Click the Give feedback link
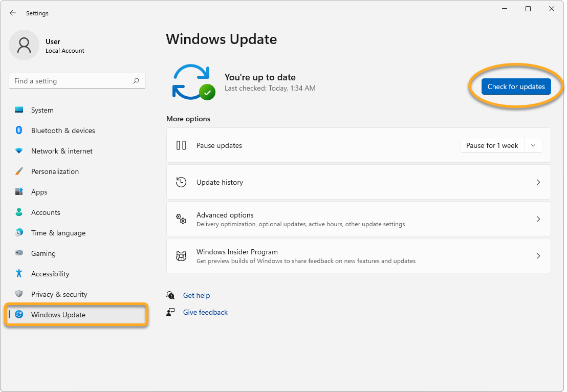 point(205,312)
